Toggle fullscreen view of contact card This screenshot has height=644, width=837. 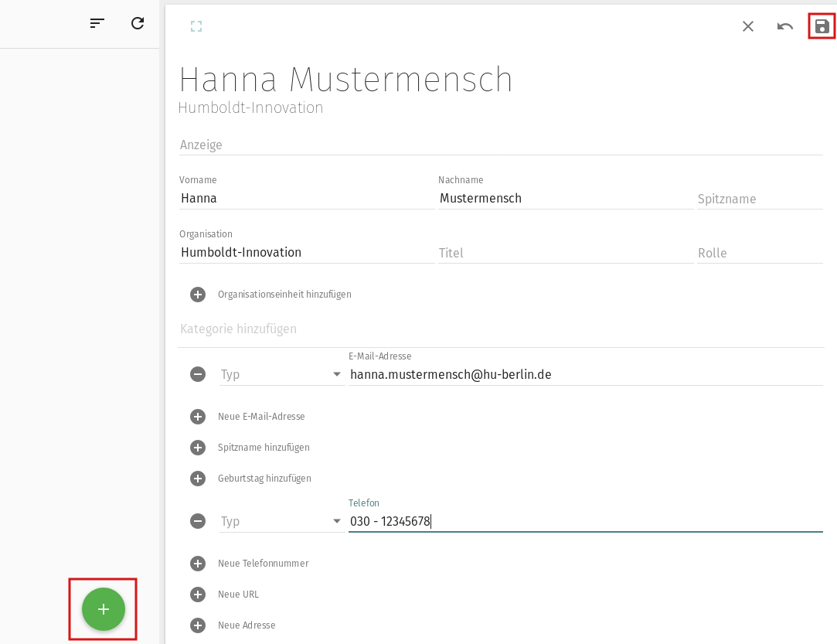(x=196, y=26)
